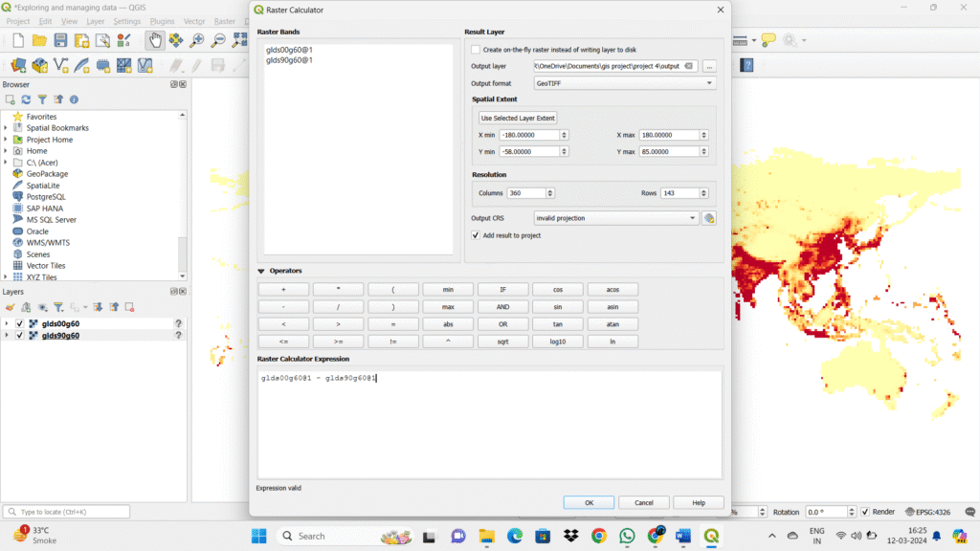Open the Settings menu
This screenshot has width=980, height=551.
(127, 21)
